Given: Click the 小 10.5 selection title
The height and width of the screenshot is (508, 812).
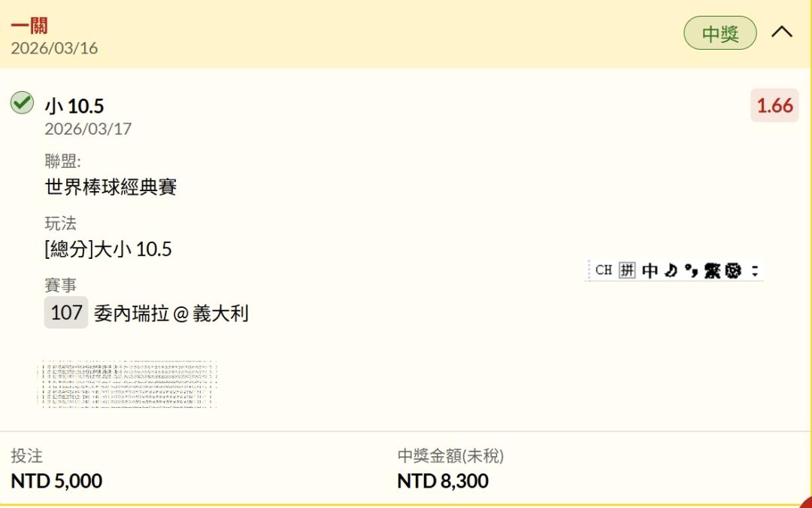Looking at the screenshot, I should click(x=74, y=106).
